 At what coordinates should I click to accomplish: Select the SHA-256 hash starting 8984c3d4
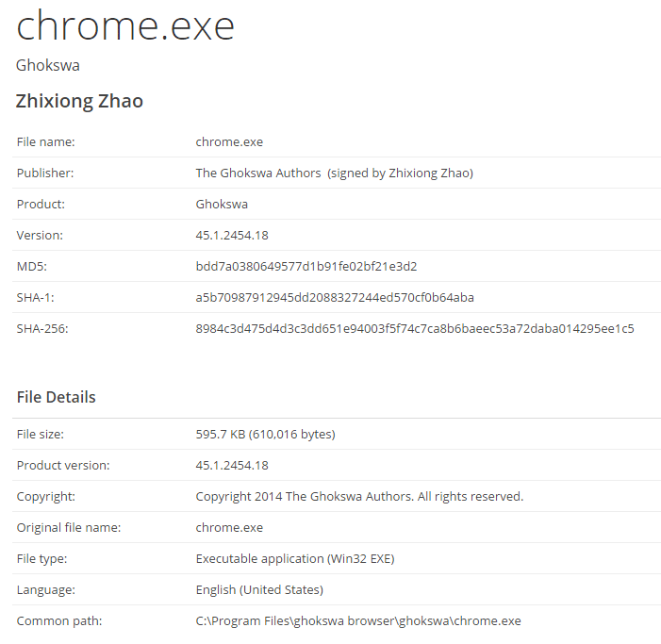coord(415,329)
